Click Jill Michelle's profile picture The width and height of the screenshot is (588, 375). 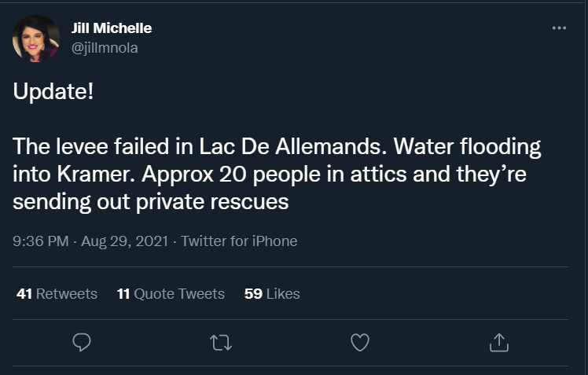(x=36, y=39)
